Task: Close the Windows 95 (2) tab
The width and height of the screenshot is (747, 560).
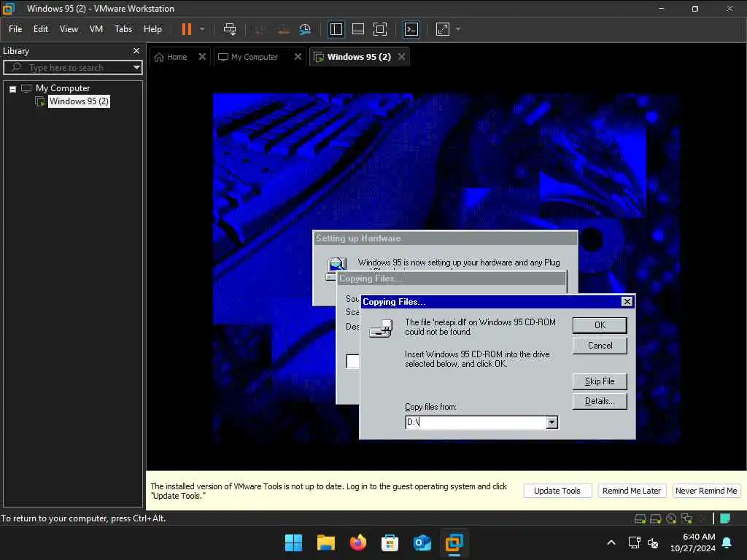Action: pos(402,57)
